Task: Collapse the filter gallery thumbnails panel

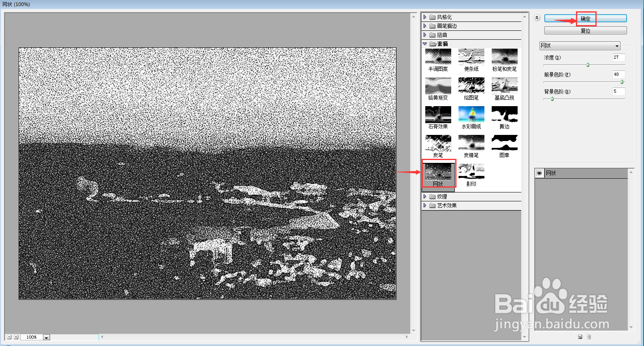Action: click(x=537, y=18)
